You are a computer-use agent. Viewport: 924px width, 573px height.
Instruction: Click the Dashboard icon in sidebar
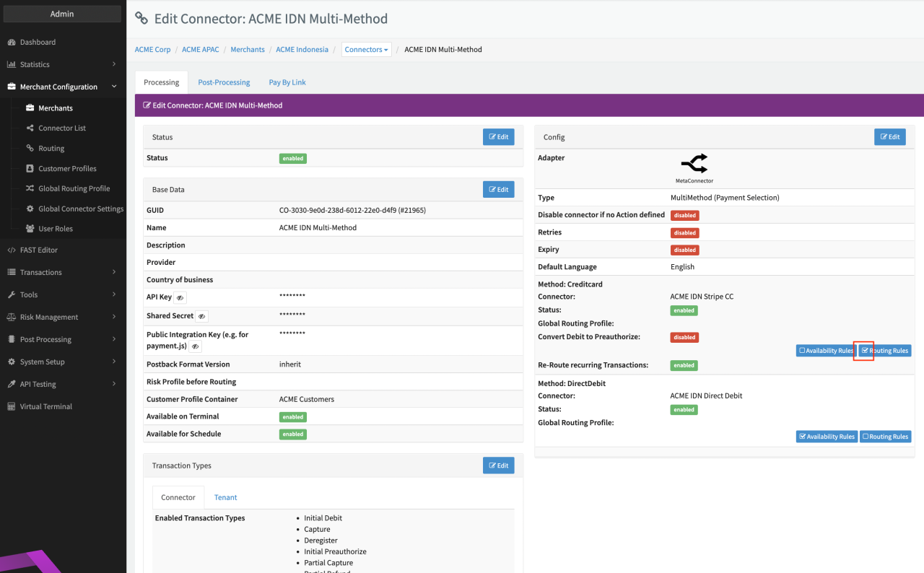12,43
